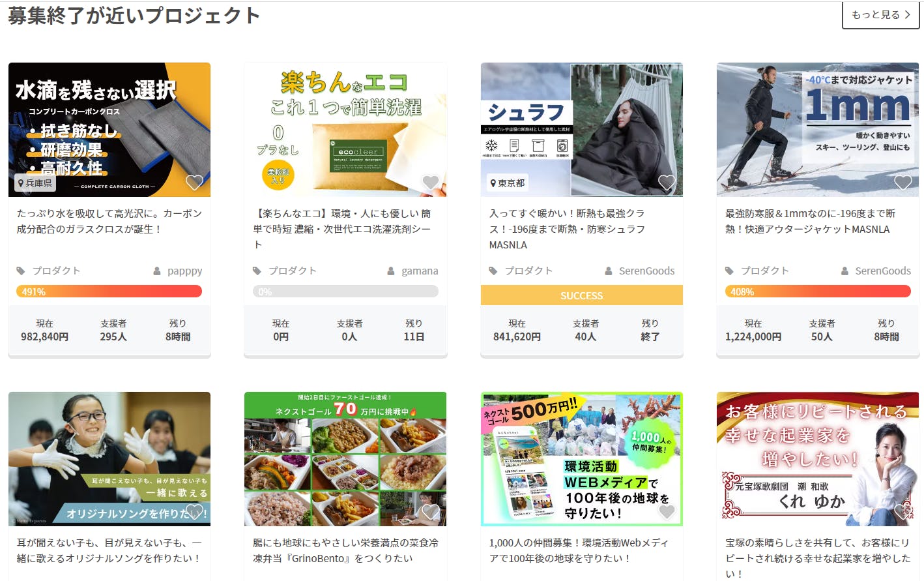Open title of GrinoBento frozen bento project
The height and width of the screenshot is (581, 924).
pyautogui.click(x=345, y=550)
